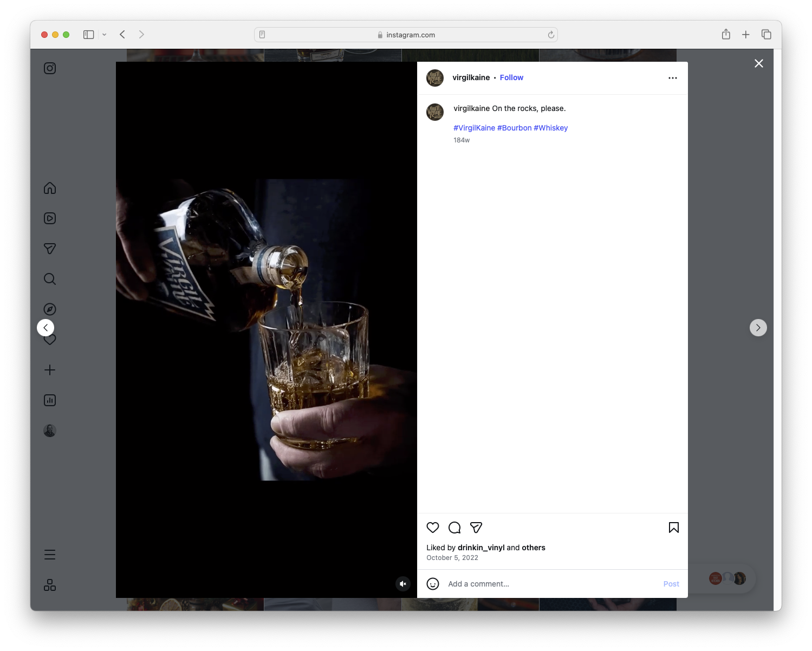
Task: Open the post options via three dots
Action: pos(672,77)
